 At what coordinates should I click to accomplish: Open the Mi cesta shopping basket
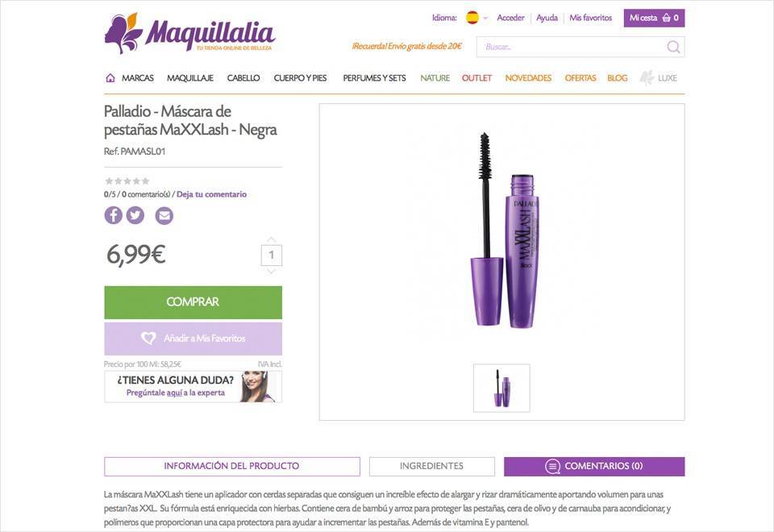click(x=654, y=18)
